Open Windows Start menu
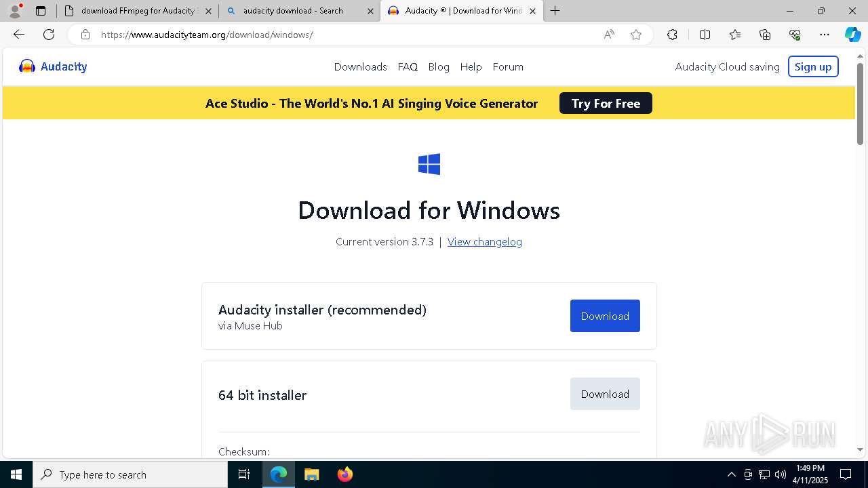 pos(16,474)
